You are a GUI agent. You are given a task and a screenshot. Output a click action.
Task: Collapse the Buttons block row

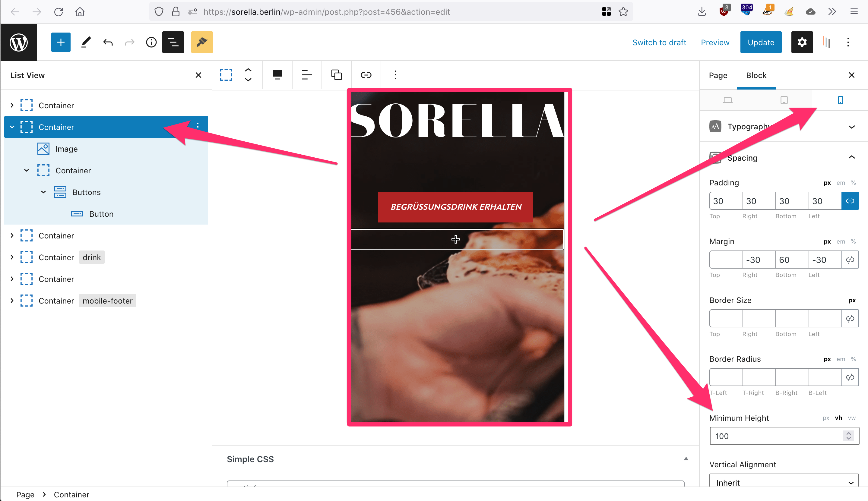[x=43, y=192]
